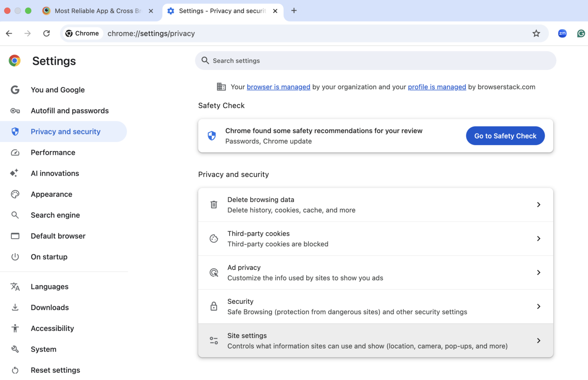588x380 pixels.
Task: Click the trash icon for Delete browsing data
Action: tap(214, 204)
